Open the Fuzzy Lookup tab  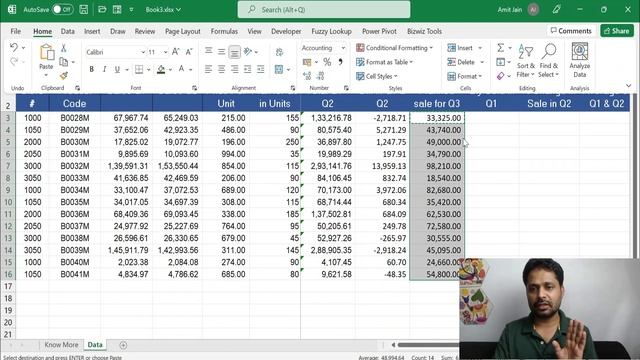coord(331,31)
